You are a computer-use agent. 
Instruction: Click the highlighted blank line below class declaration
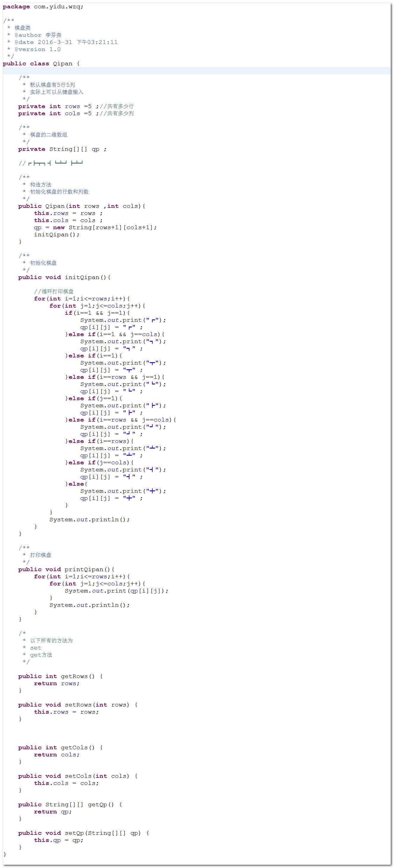(x=195, y=71)
